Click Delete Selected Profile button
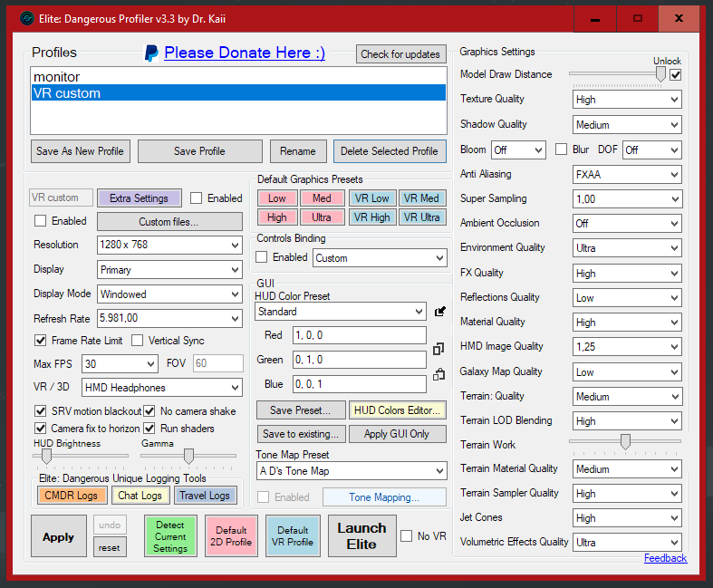The height and width of the screenshot is (588, 713). coord(390,151)
